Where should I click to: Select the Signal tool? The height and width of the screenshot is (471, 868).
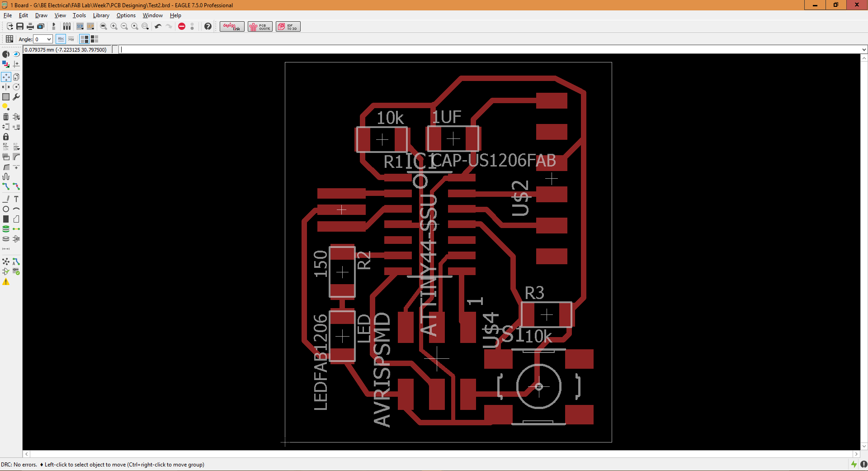[x=16, y=229]
